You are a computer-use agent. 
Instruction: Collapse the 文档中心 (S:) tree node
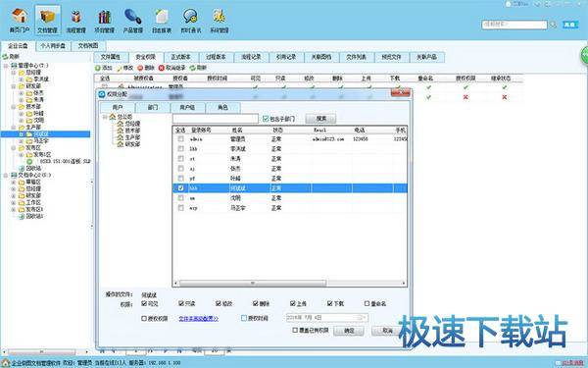click(6, 176)
